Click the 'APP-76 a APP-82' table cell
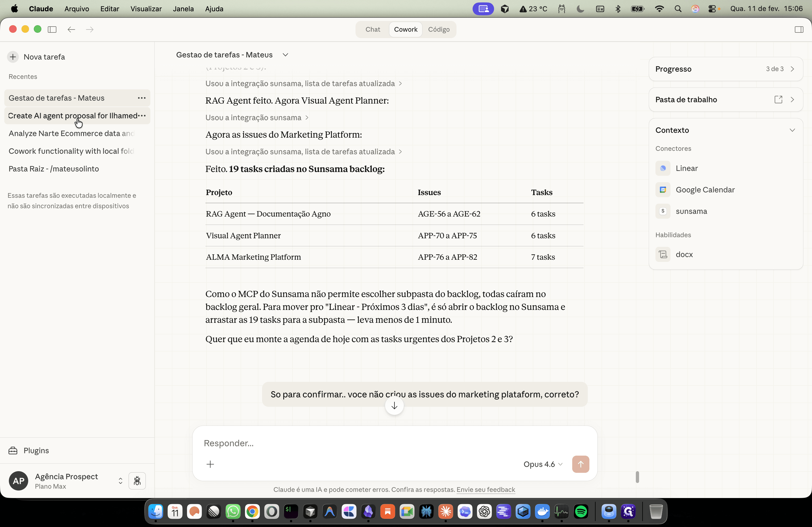 [447, 257]
